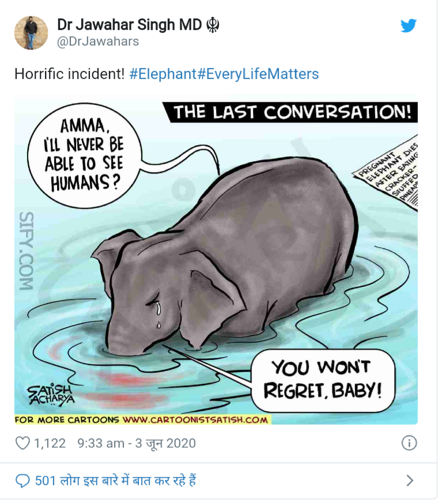
Task: Click the 1,122 likes count
Action: point(50,444)
